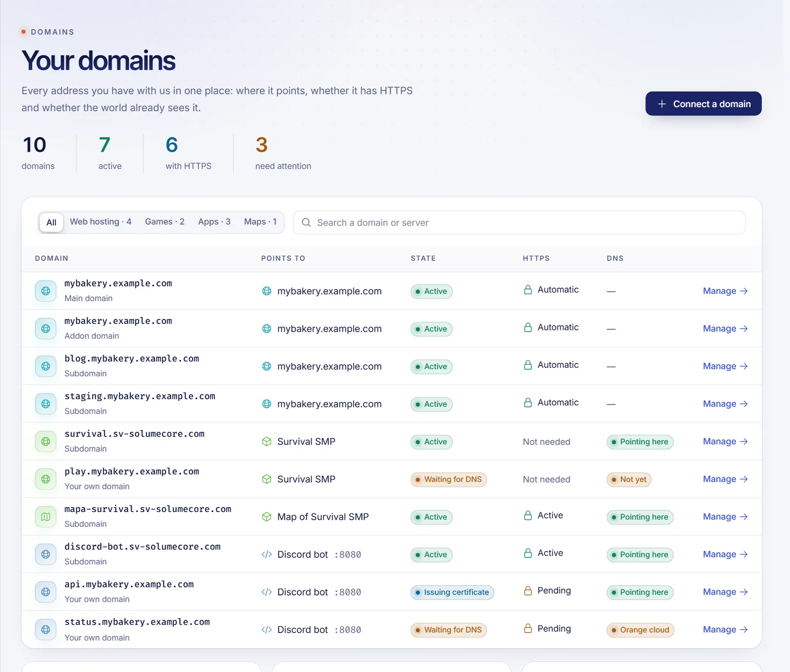Click the globe icon beside the Addon domain row
Viewport: 790px width, 672px height.
coord(45,328)
